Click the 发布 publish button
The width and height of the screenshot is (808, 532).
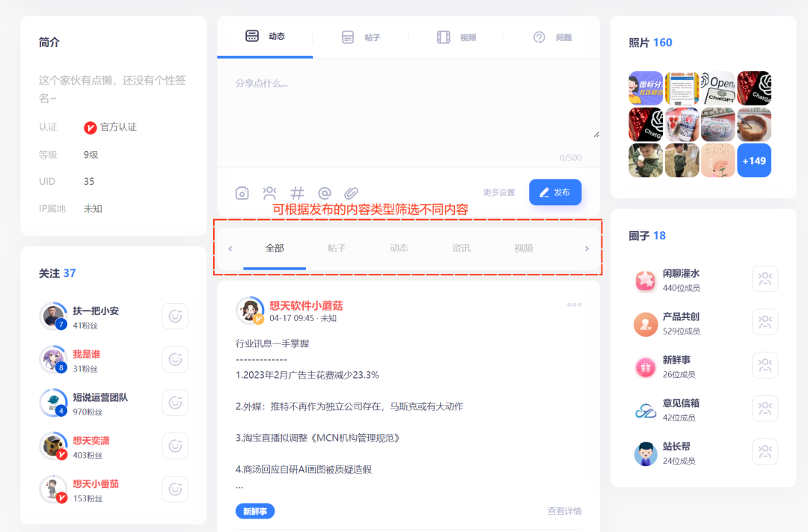554,192
